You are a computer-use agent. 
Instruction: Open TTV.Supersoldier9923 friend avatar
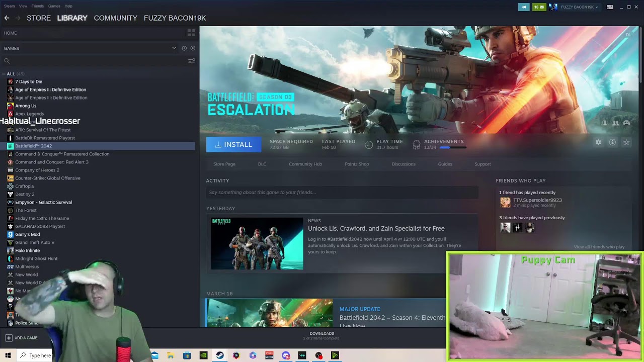coord(505,202)
